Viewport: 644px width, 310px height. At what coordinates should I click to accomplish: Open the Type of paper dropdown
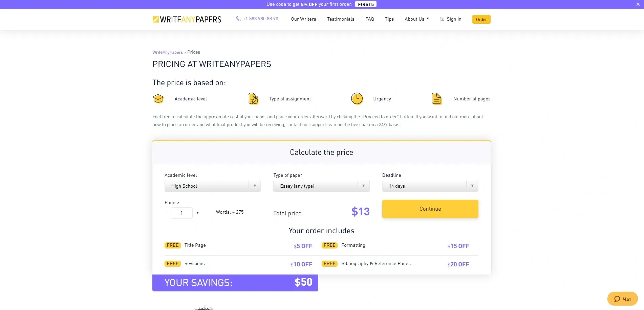(321, 186)
